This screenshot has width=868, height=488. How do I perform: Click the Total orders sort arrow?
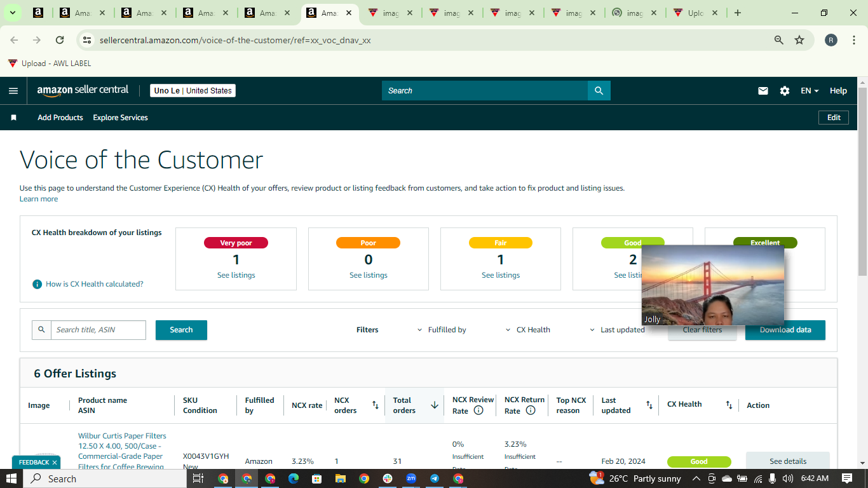pos(435,405)
